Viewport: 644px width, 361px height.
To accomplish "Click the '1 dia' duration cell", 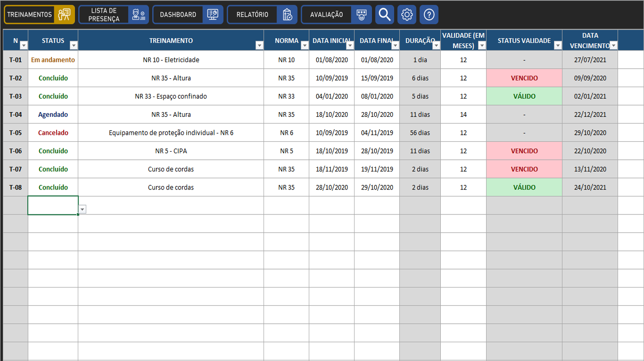I will 420,60.
